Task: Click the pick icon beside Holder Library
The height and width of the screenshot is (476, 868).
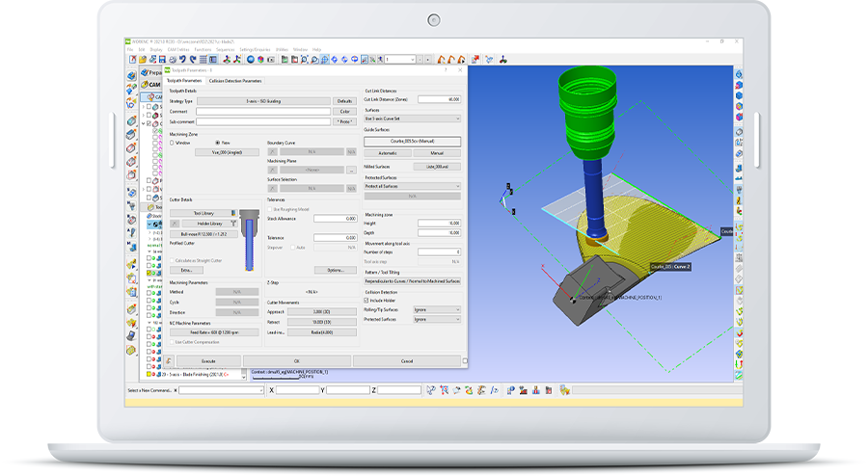Action: pyautogui.click(x=175, y=224)
